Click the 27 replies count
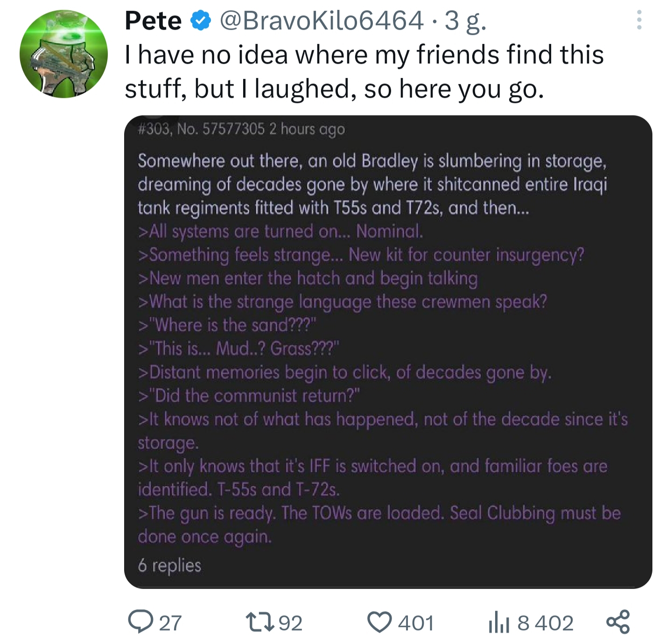672x642 pixels. click(170, 623)
